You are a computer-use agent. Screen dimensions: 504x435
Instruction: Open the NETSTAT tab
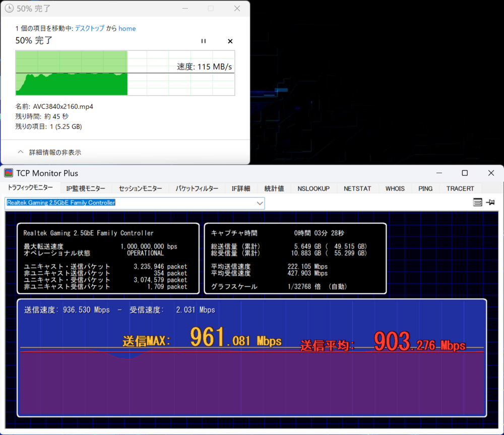[357, 189]
